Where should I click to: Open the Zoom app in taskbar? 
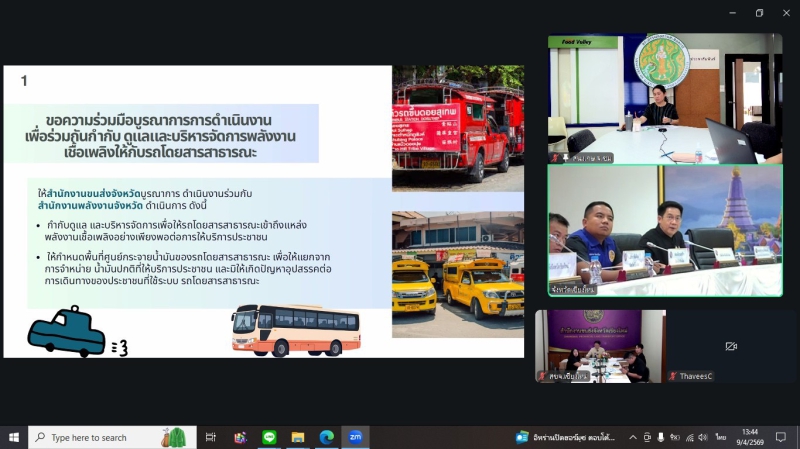[355, 437]
